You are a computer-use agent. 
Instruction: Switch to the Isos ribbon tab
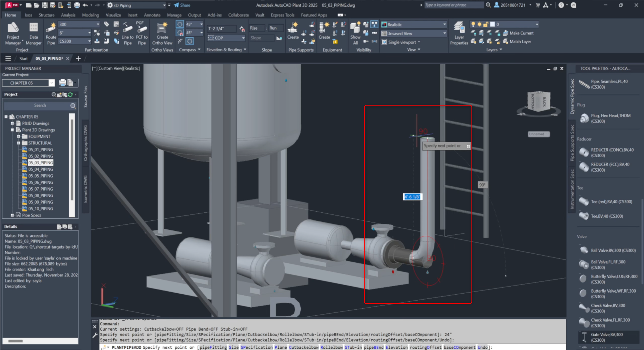tap(29, 15)
